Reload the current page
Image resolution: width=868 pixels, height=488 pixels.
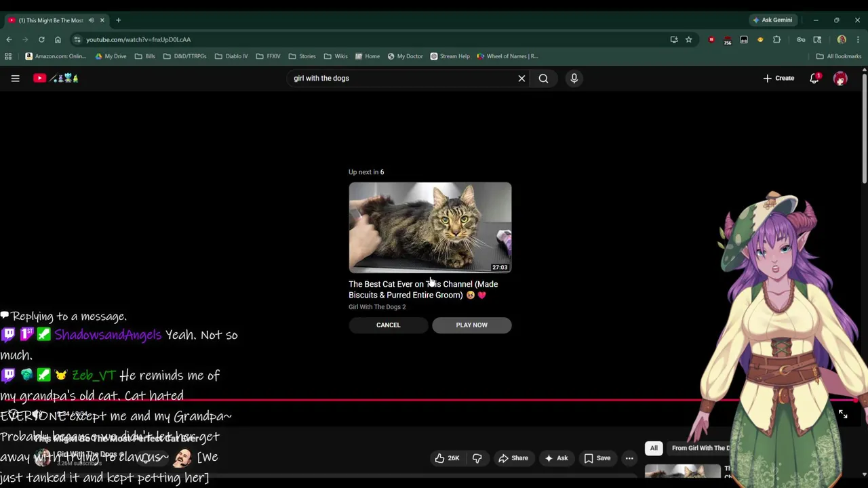pyautogui.click(x=41, y=39)
